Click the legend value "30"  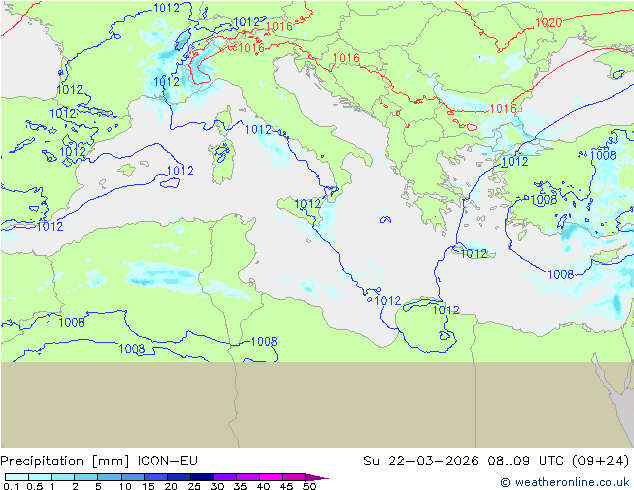pos(217,486)
